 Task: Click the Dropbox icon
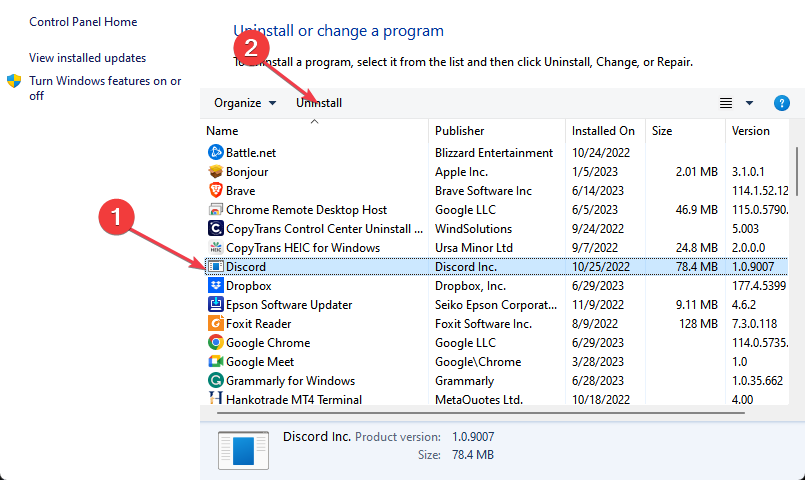pyautogui.click(x=215, y=285)
